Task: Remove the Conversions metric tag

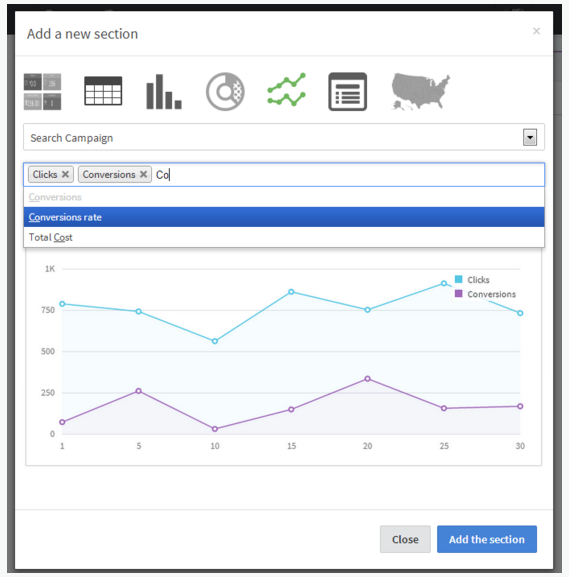Action: coord(144,174)
